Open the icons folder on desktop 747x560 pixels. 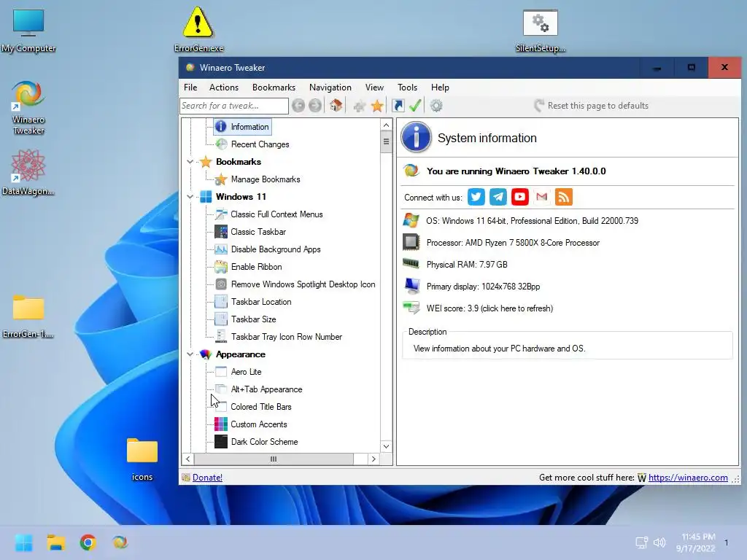pyautogui.click(x=142, y=459)
